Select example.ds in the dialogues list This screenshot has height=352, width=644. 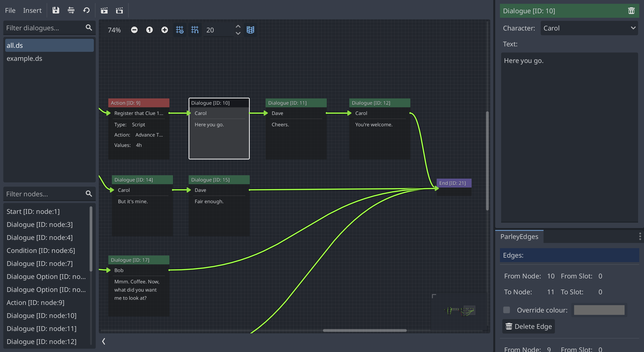[24, 58]
